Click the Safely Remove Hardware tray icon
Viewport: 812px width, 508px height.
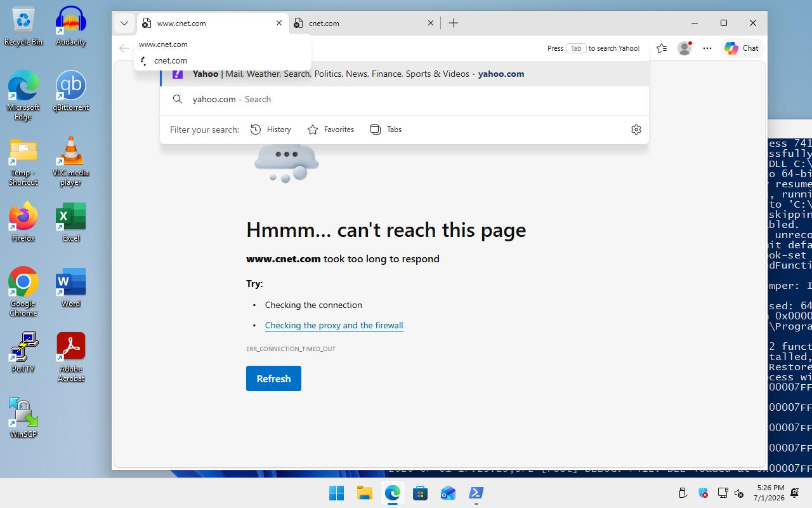tap(683, 493)
